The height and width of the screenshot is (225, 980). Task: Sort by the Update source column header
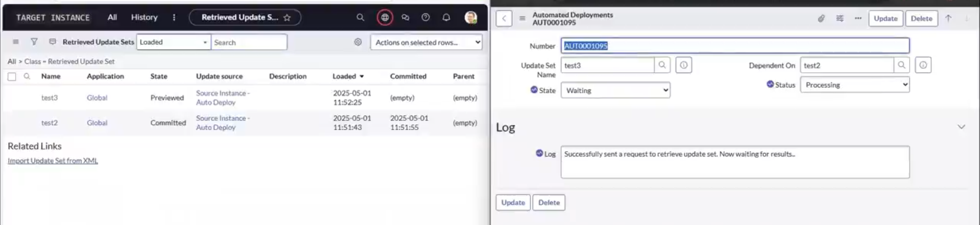[x=219, y=76]
